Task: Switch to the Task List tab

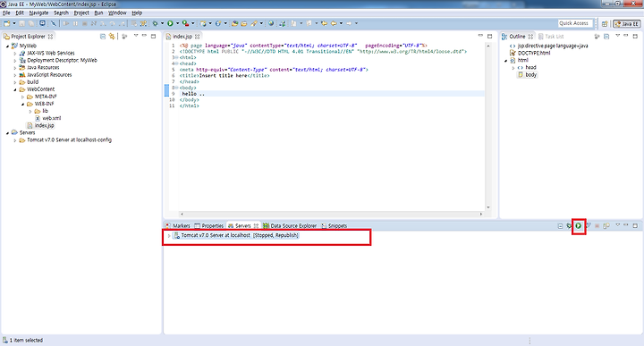Action: [551, 37]
